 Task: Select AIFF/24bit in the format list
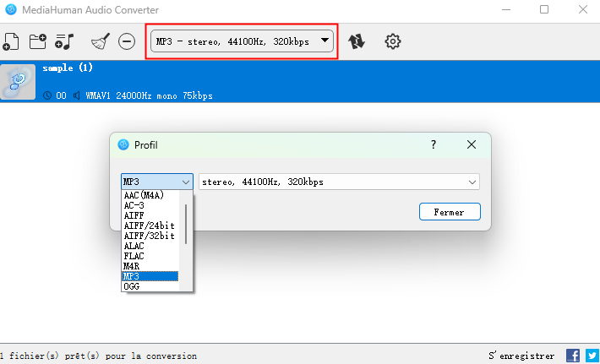150,225
